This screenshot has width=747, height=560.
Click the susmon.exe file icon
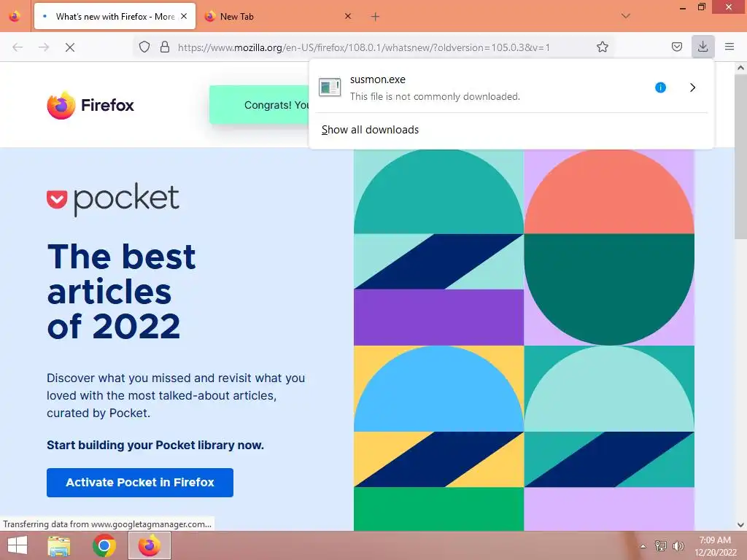pos(329,87)
